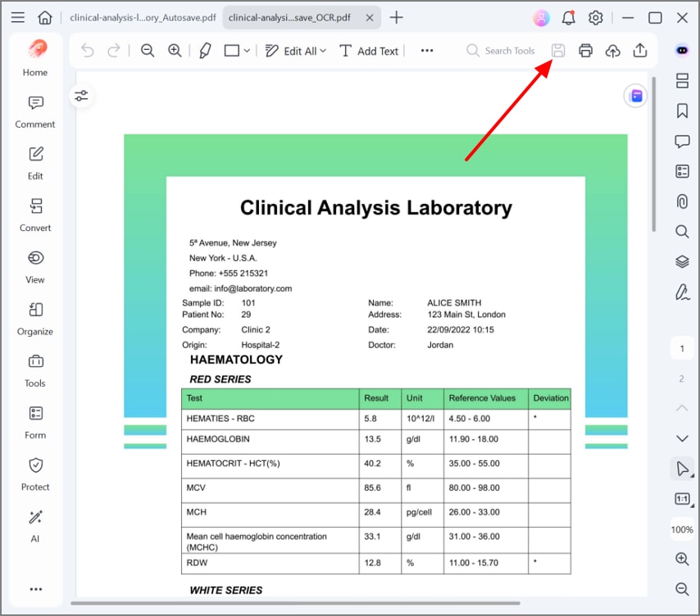Viewport: 700px width, 616px height.
Task: Open the Protect sidebar tool
Action: pos(35,474)
